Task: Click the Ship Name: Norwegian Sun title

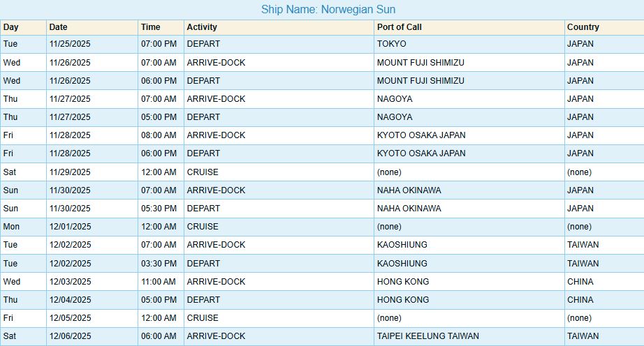Action: (328, 10)
